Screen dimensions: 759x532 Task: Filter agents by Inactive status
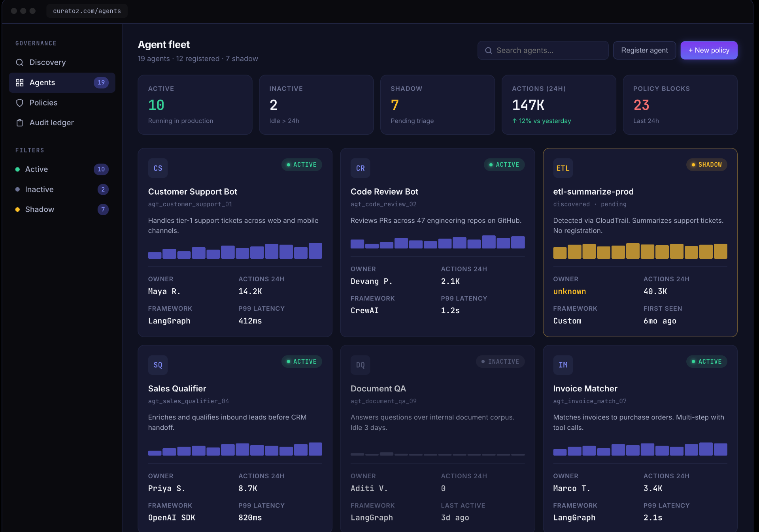click(x=62, y=190)
